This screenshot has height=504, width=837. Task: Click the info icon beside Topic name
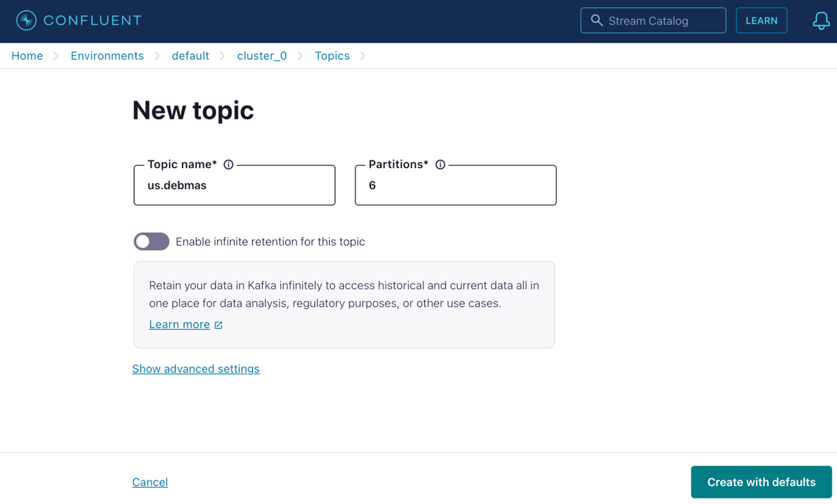(x=229, y=164)
